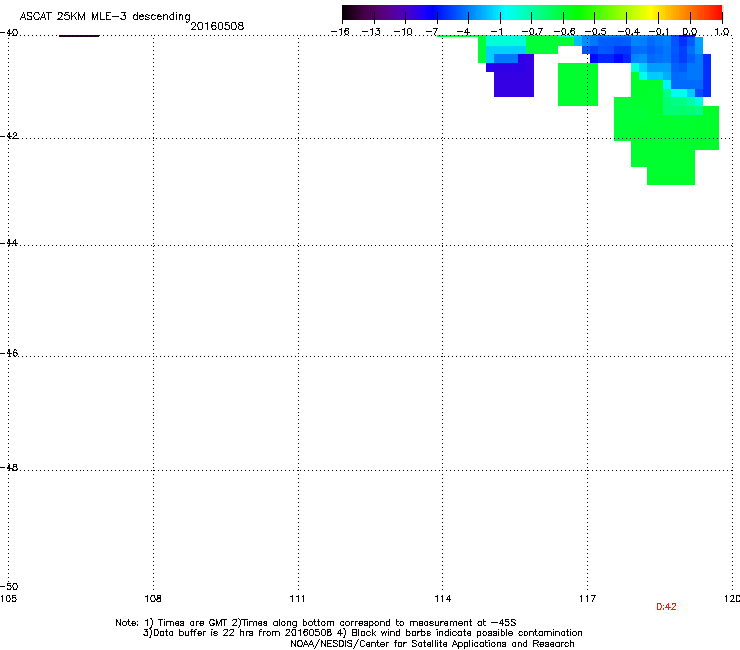
Task: Click the '-0.7' color scale tick label
Action: click(x=532, y=32)
